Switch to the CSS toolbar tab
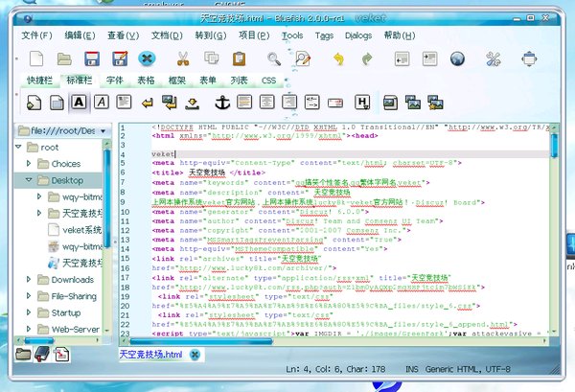Image resolution: width=575 pixels, height=392 pixels. click(269, 81)
